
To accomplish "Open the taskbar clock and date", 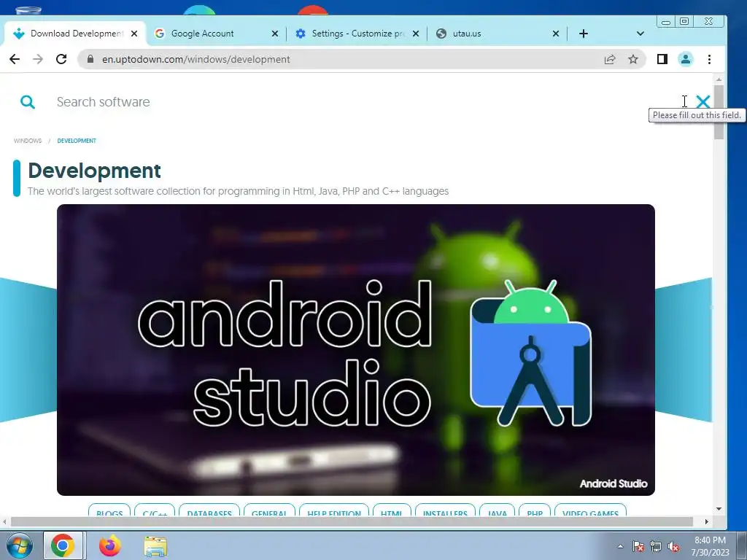I will 710,546.
